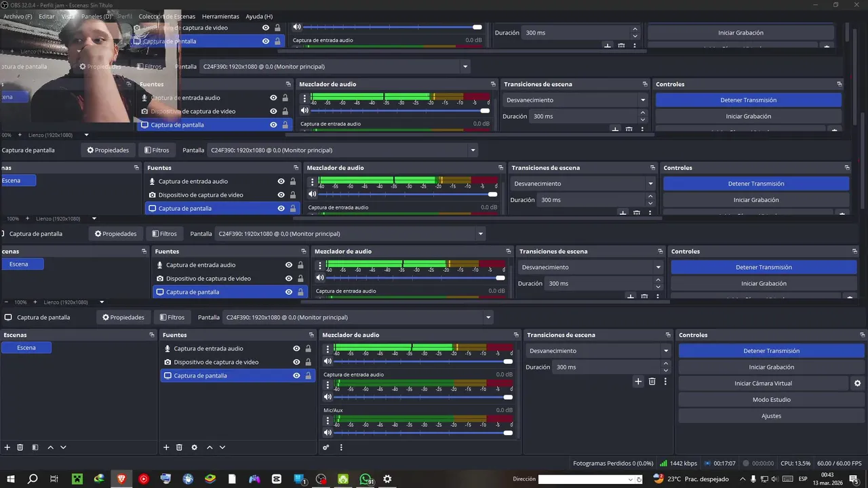Open virtual camera settings gear icon

[x=857, y=384]
